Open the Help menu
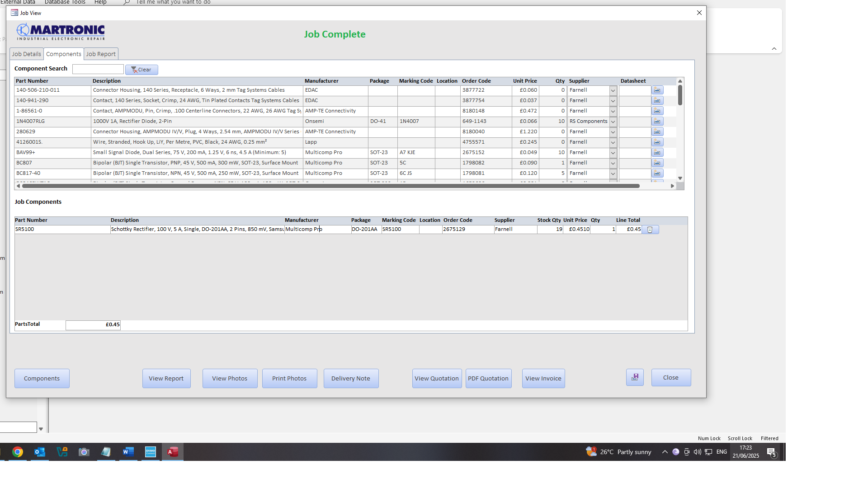Viewport: 868px width, 488px height. pos(100,2)
